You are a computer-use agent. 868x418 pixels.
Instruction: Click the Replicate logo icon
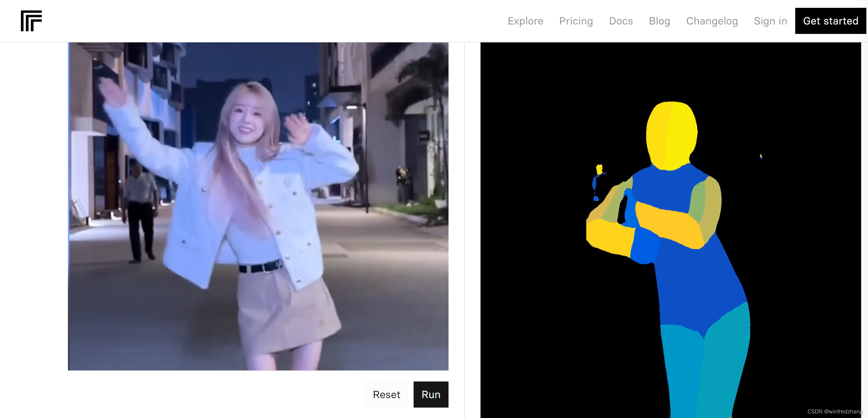31,21
